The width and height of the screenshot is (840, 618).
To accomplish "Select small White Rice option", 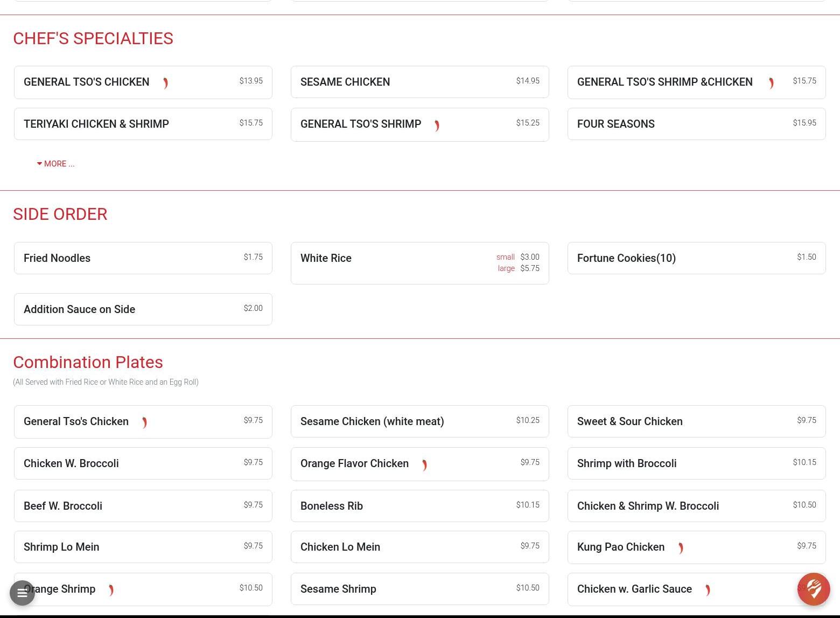I will (x=517, y=257).
